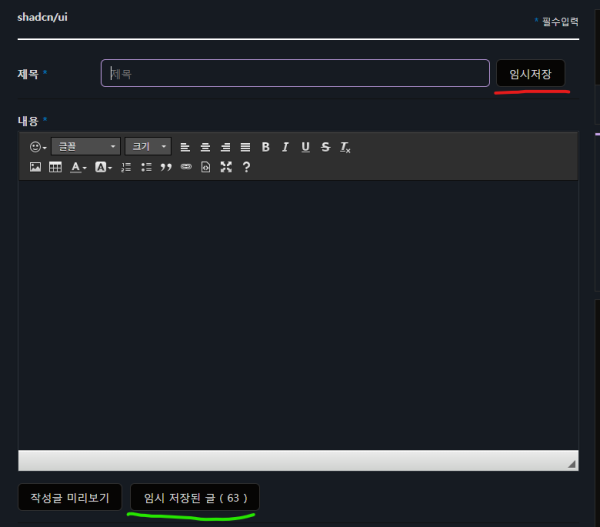The width and height of the screenshot is (600, 527).
Task: Toggle underline formatting
Action: click(305, 147)
